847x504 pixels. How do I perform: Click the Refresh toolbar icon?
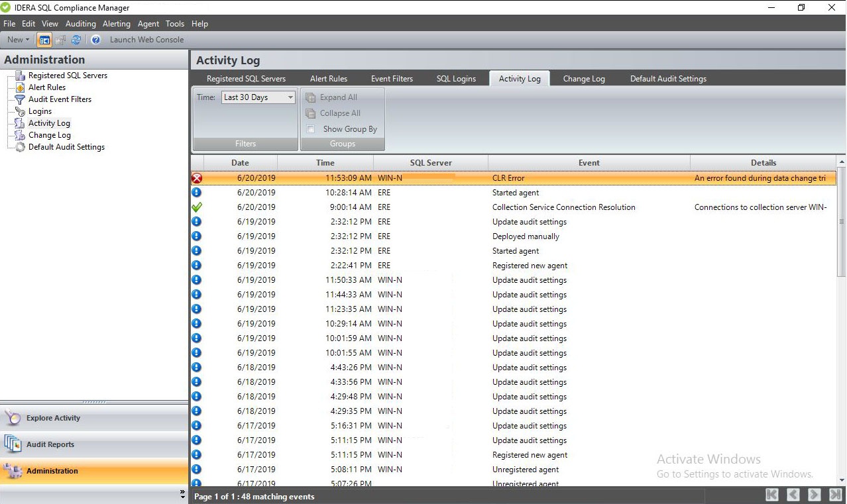tap(76, 40)
